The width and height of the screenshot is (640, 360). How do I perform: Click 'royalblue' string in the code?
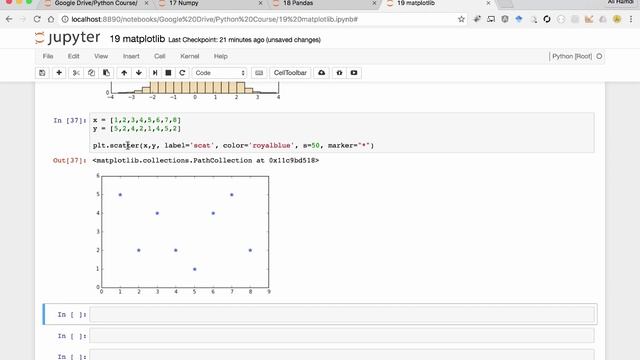coord(271,145)
